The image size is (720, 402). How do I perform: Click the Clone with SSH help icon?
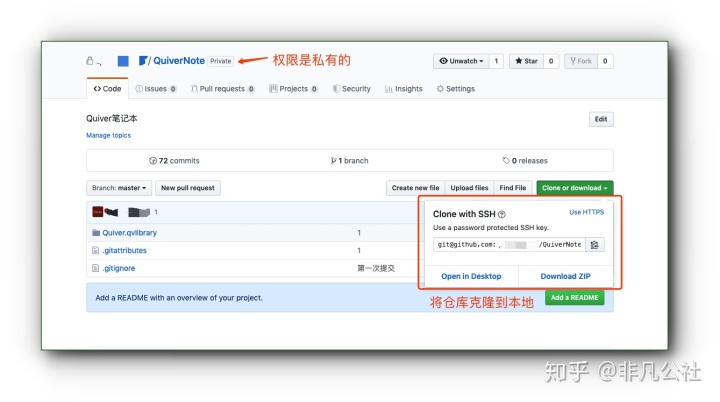502,215
